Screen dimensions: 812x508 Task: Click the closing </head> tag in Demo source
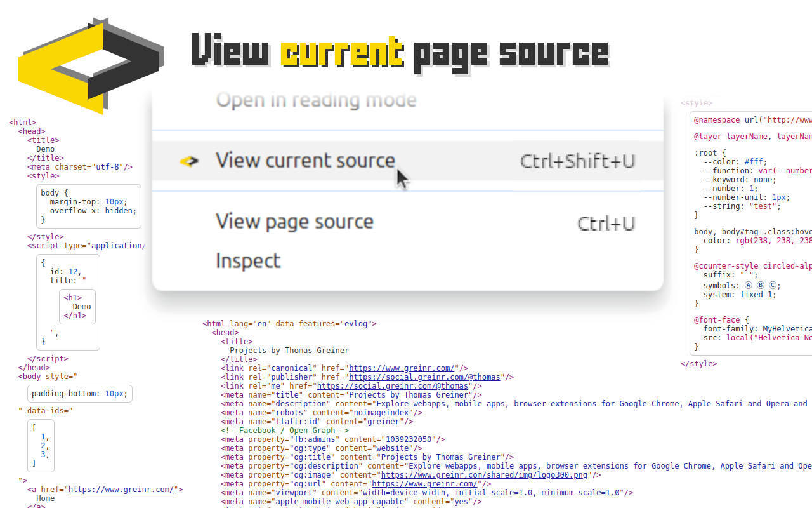(34, 368)
